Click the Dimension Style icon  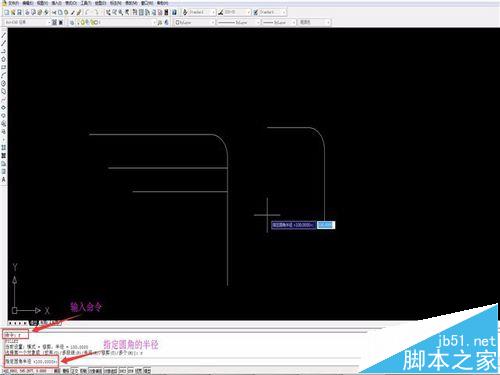tap(220, 12)
